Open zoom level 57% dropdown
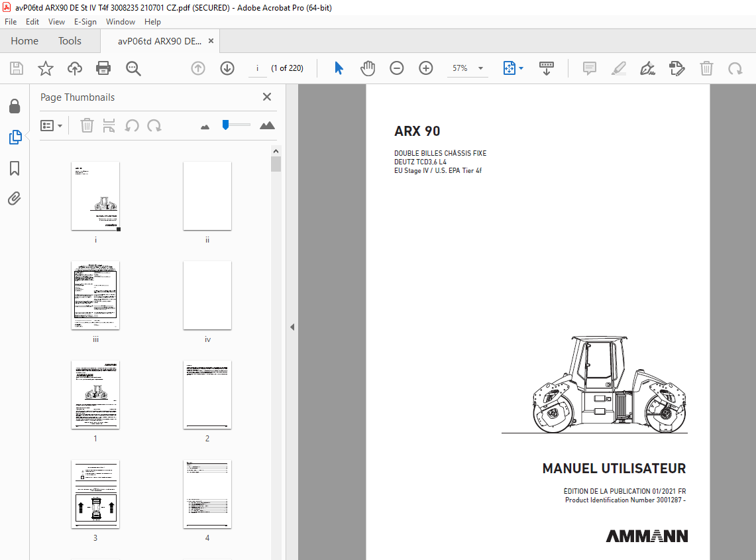This screenshot has height=560, width=756. 468,68
